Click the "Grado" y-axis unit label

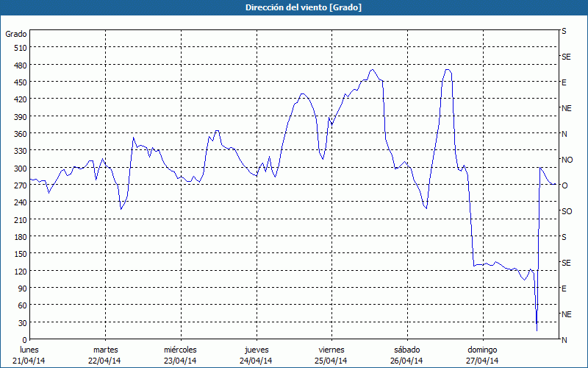(16, 34)
